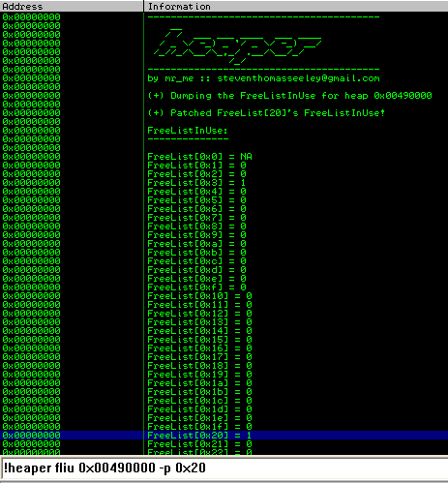Click the !heaper command input box
The height and width of the screenshot is (483, 448).
click(224, 468)
